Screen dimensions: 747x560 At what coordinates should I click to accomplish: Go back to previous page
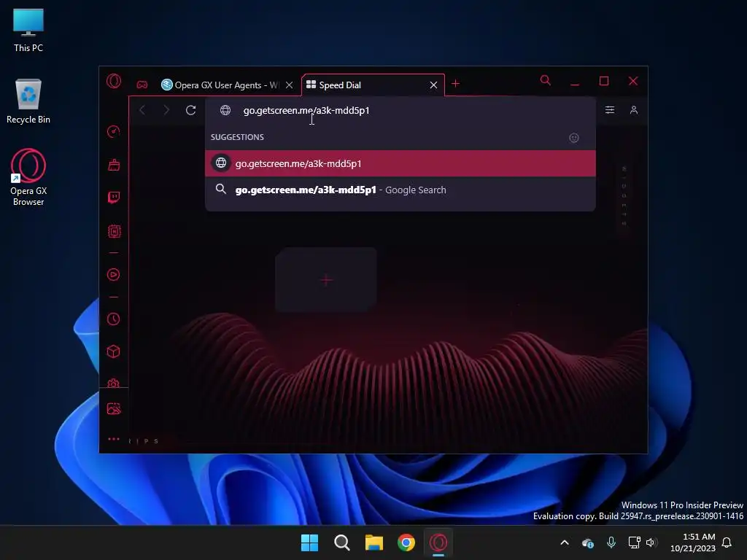point(142,110)
